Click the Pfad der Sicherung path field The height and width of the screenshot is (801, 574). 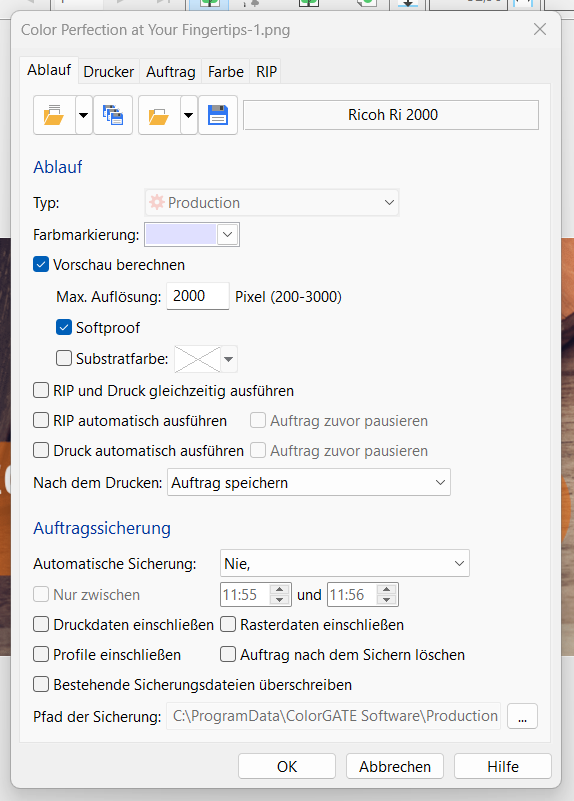333,716
